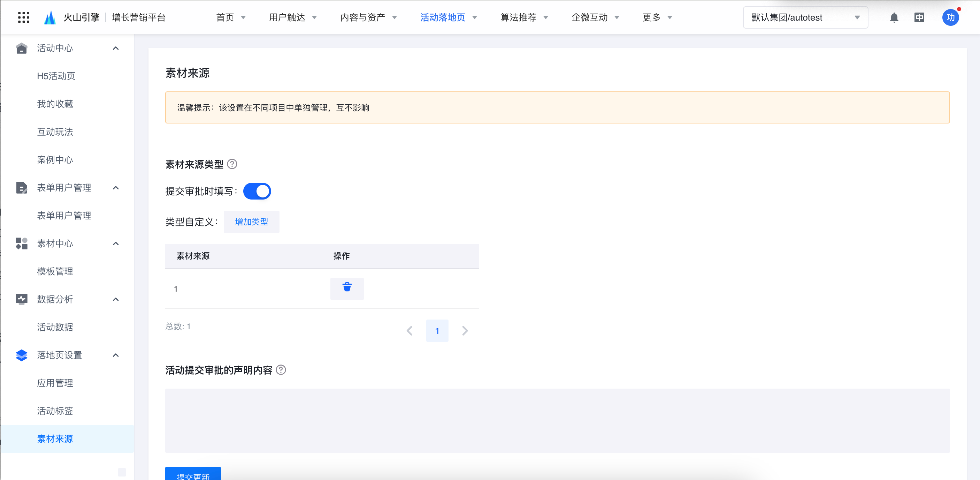
Task: Open the 首页 nav dropdown
Action: [x=231, y=17]
